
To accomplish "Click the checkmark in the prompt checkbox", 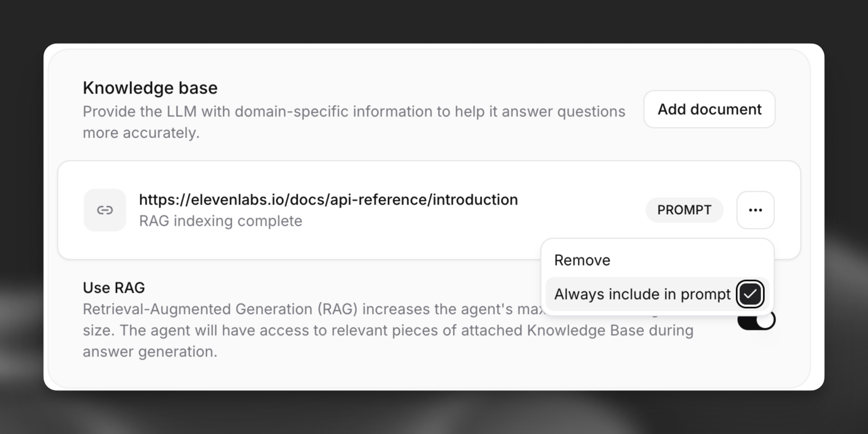I will tap(749, 294).
